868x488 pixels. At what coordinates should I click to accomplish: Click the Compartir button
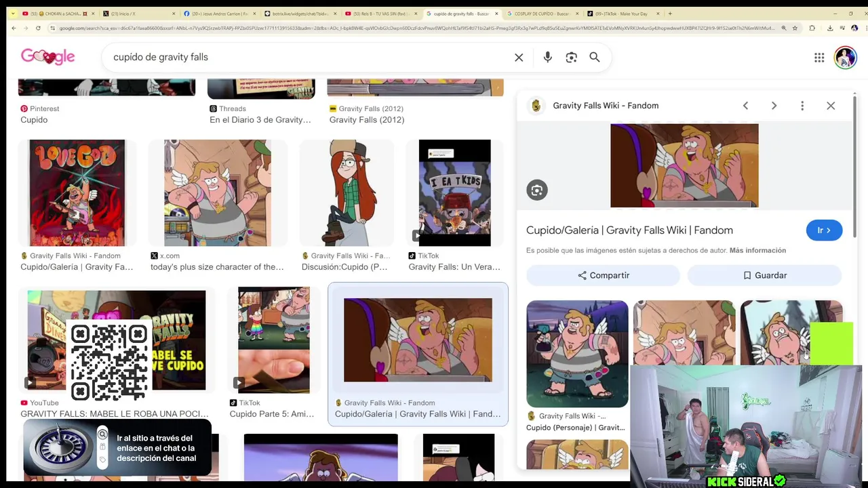(x=603, y=275)
